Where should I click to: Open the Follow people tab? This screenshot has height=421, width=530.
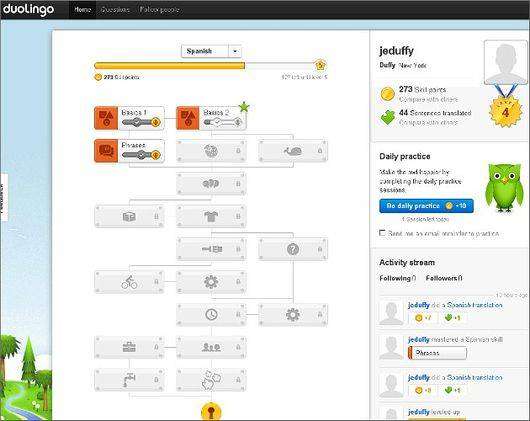click(x=159, y=9)
